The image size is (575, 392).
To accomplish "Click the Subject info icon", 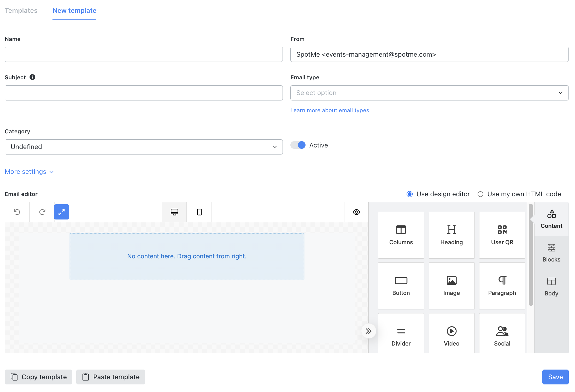I will point(32,77).
